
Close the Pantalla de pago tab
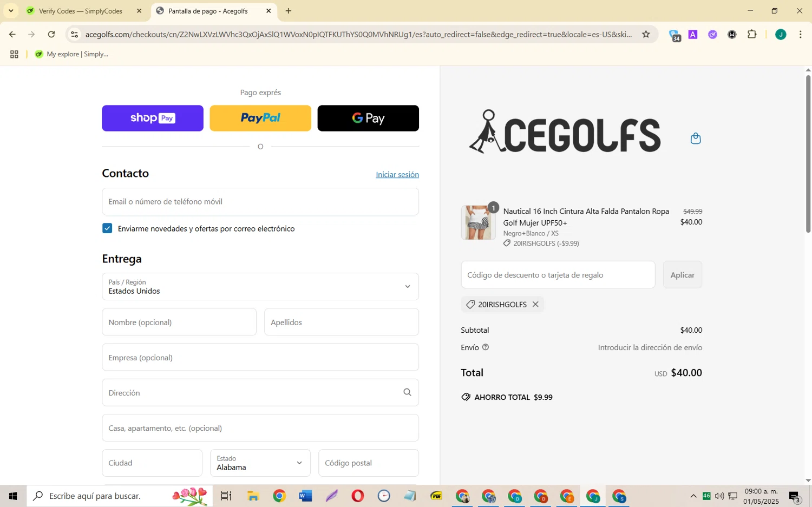(x=269, y=11)
